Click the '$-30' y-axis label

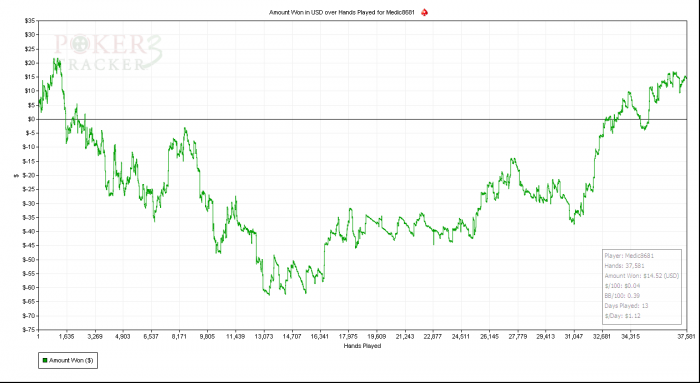click(x=29, y=204)
